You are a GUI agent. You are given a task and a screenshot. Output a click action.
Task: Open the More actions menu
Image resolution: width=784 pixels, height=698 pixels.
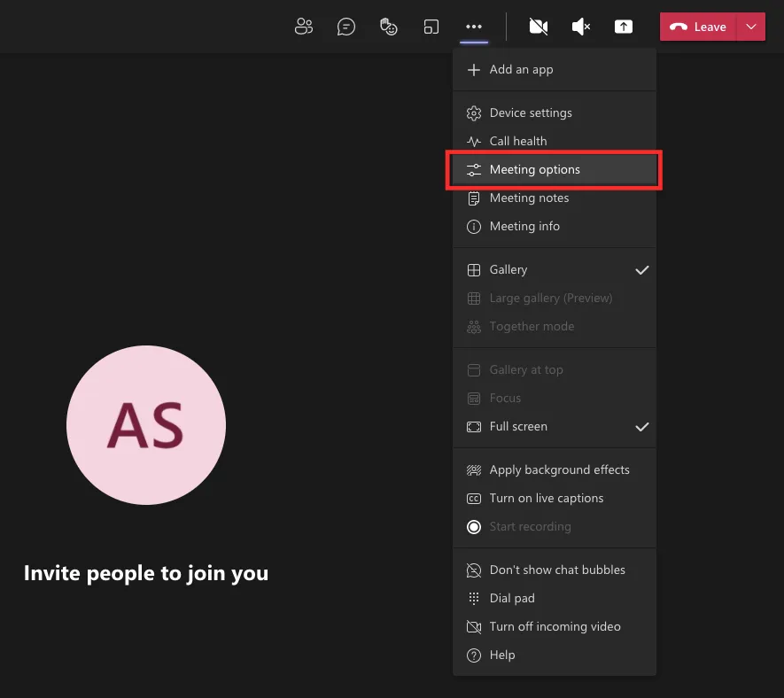point(474,27)
